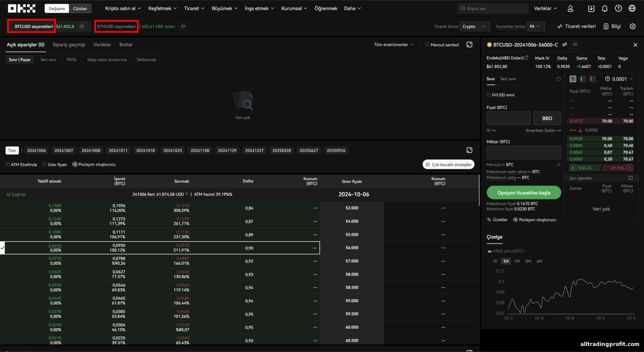Click the download app icon in header
The height and width of the screenshot is (352, 644).
tap(591, 8)
